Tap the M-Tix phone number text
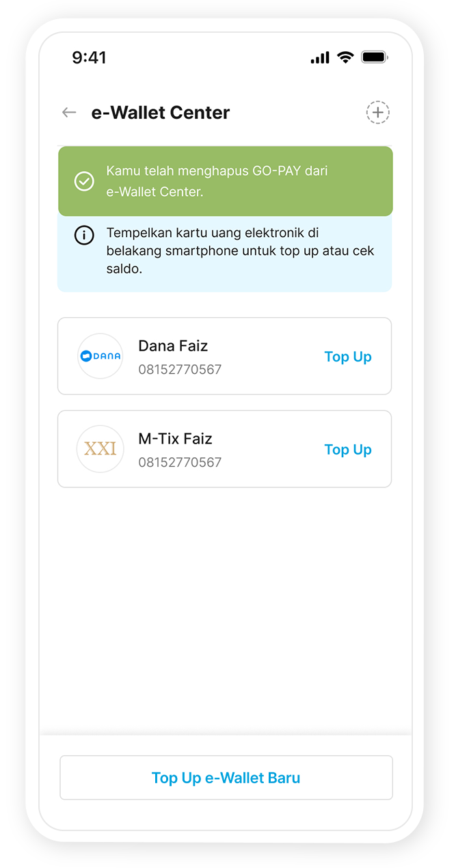 coord(180,463)
